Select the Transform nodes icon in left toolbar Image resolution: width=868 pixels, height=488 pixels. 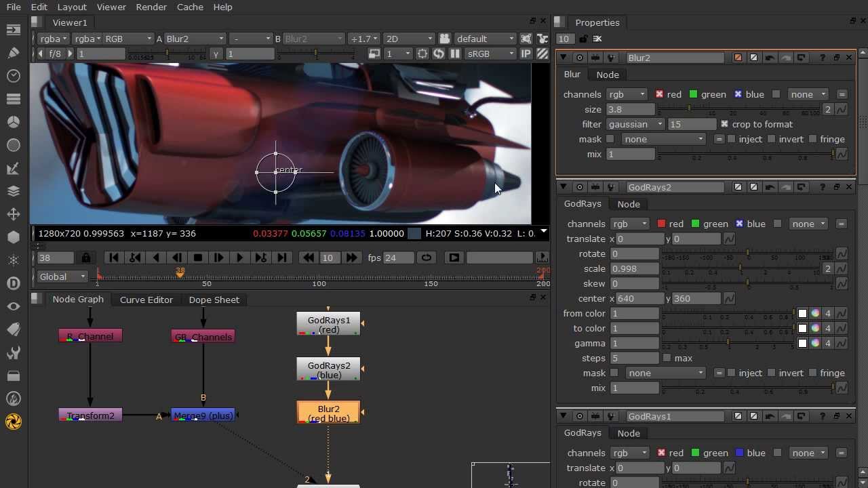14,213
